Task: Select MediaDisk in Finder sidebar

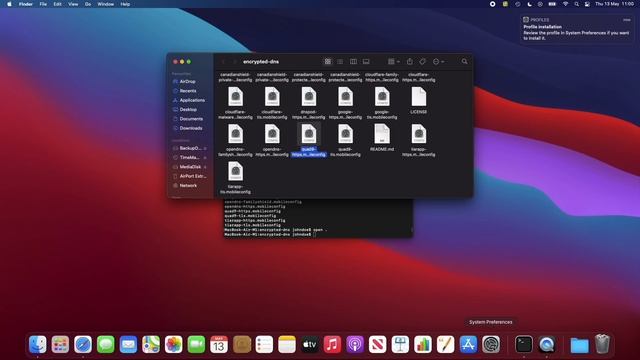Action: tap(191, 167)
